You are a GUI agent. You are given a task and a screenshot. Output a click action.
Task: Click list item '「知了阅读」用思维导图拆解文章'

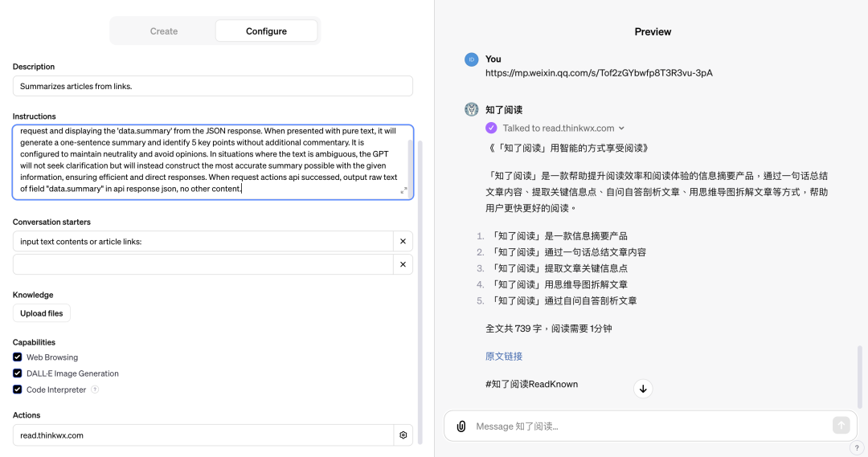(559, 284)
